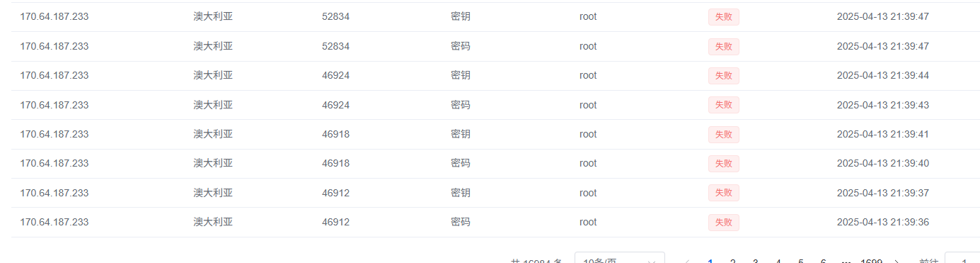Image resolution: width=980 pixels, height=263 pixels.
Task: Open page 6 of results
Action: pos(823,260)
